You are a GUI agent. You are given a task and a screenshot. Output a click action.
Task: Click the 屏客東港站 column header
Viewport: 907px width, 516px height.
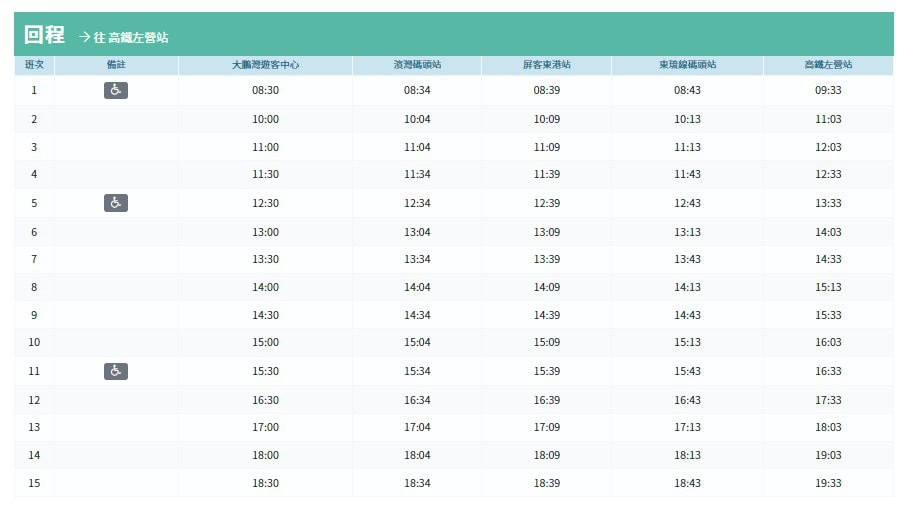click(x=546, y=65)
